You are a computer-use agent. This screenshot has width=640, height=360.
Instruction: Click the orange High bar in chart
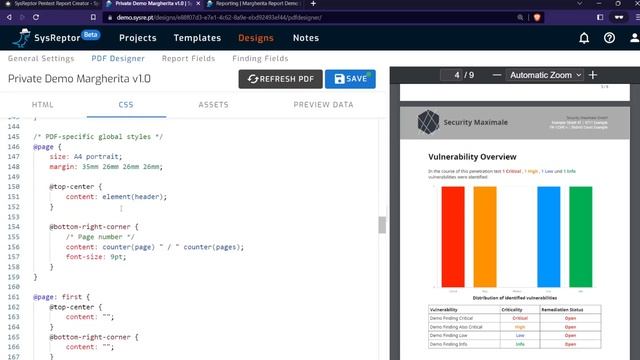(x=485, y=237)
